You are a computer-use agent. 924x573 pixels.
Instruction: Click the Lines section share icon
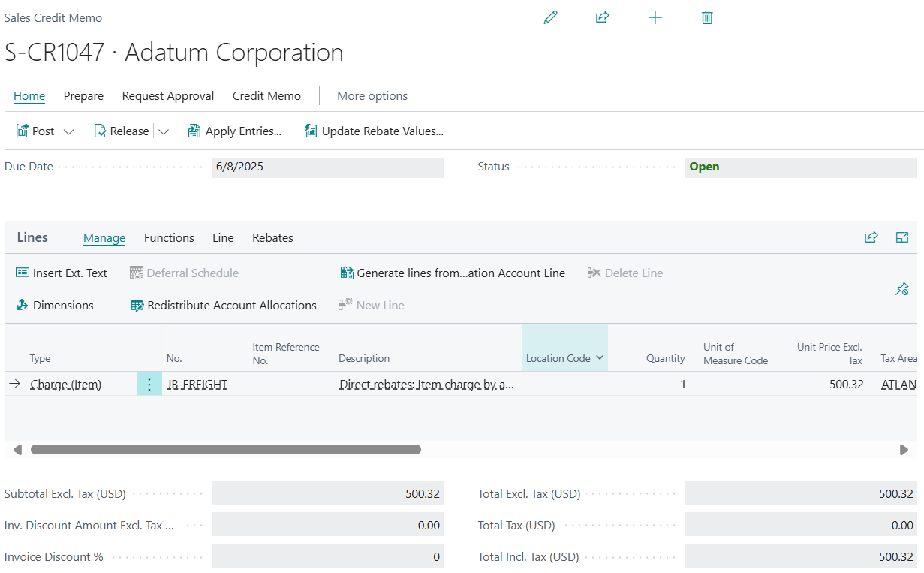point(871,237)
